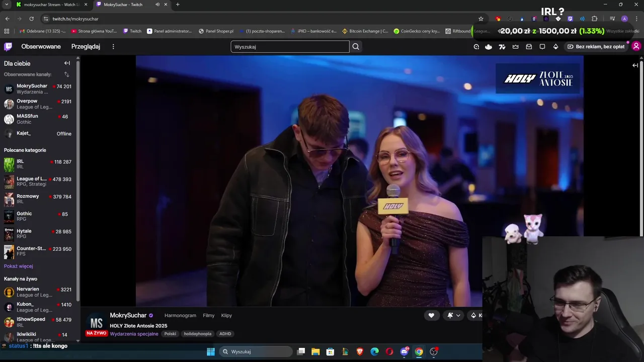Open the Counter-Strike category
This screenshot has width=644, height=362.
pyautogui.click(x=38, y=251)
